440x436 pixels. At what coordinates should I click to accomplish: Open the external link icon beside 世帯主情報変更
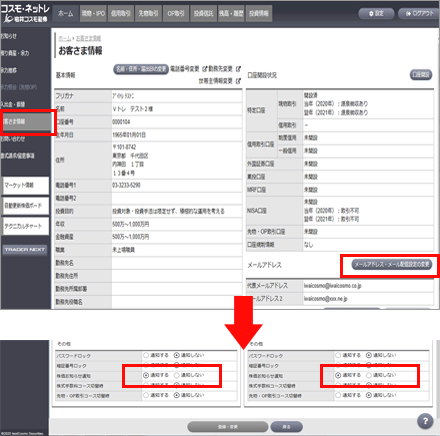click(x=238, y=81)
